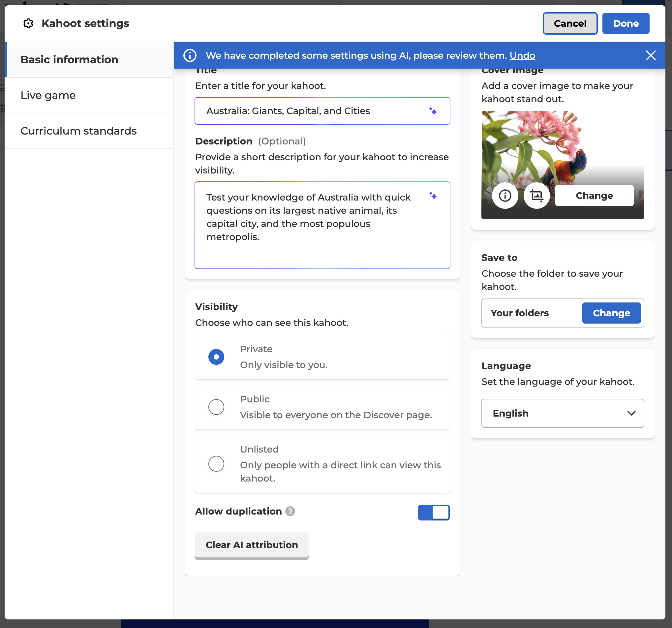
Task: Click Change next to Your folders
Action: (611, 313)
